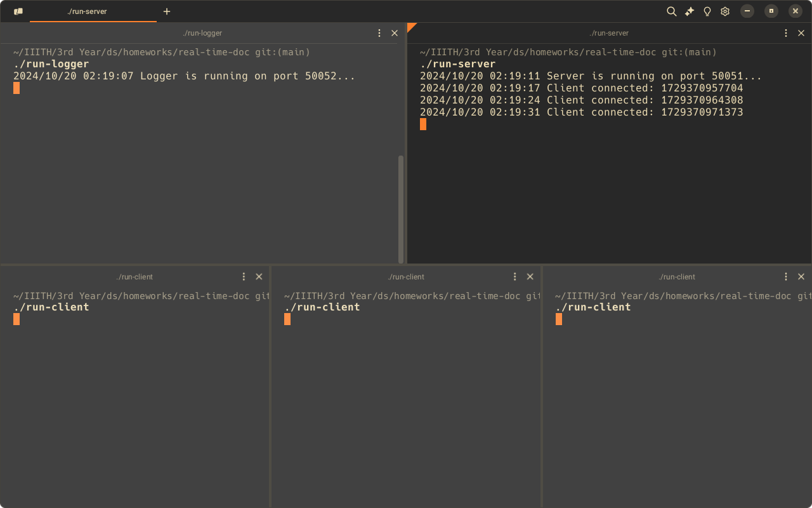Screen dimensions: 812x508
Task: Click the run-server pane prompt path
Action: [568, 52]
